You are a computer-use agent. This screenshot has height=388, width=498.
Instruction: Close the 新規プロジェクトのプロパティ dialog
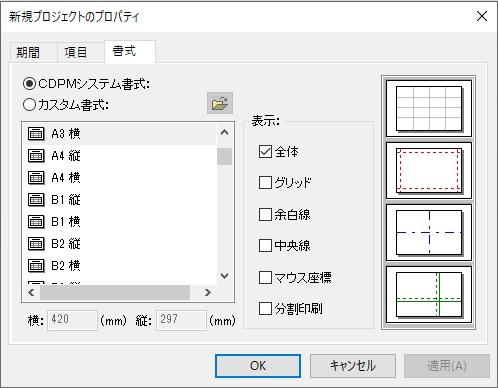point(482,16)
